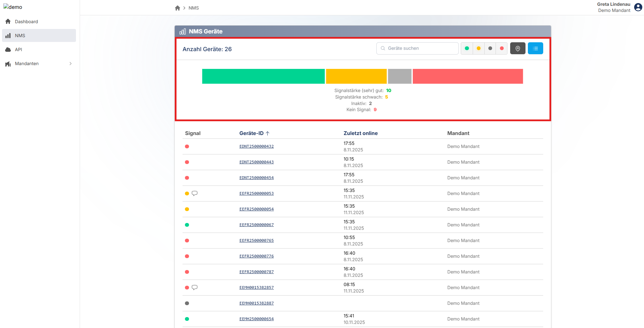Open comment bubble for device EEMH0015382857
The width and height of the screenshot is (644, 328).
(194, 287)
